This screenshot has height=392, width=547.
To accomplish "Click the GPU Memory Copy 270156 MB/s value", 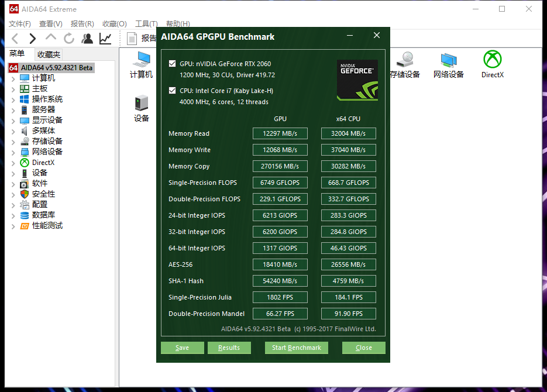I will [x=280, y=166].
